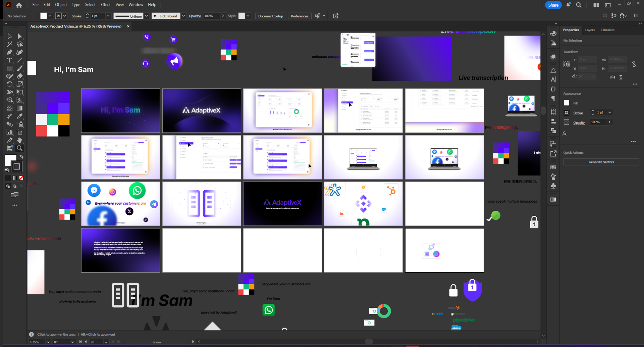Viewport: 644px width, 347px height.
Task: Select the Free Transform tool
Action: point(20,92)
